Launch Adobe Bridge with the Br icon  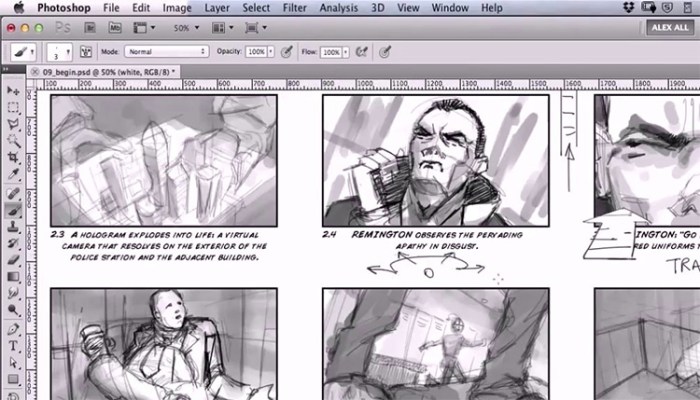click(x=90, y=28)
